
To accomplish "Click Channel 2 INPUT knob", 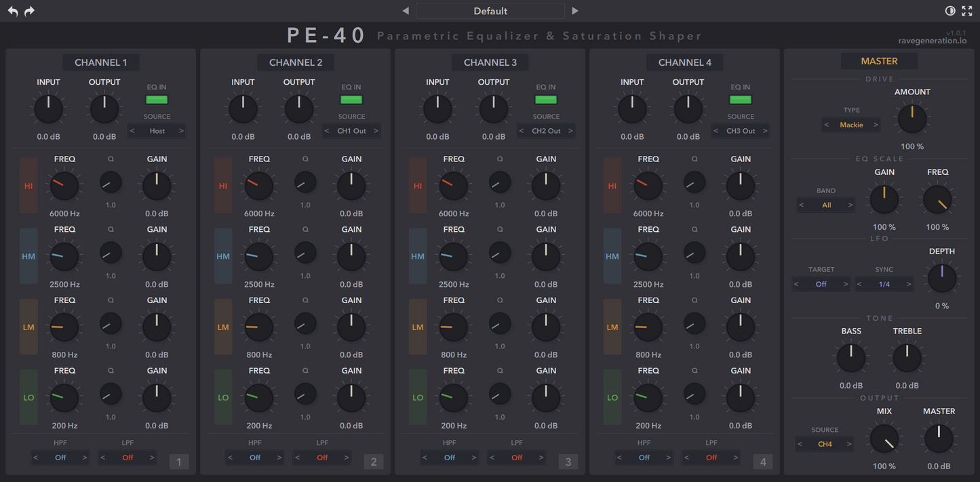I will (243, 109).
